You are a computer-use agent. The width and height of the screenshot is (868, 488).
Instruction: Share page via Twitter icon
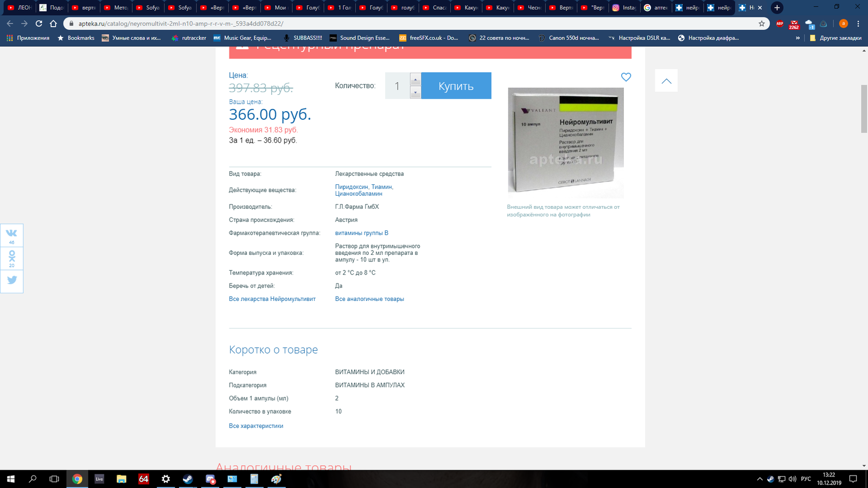12,281
